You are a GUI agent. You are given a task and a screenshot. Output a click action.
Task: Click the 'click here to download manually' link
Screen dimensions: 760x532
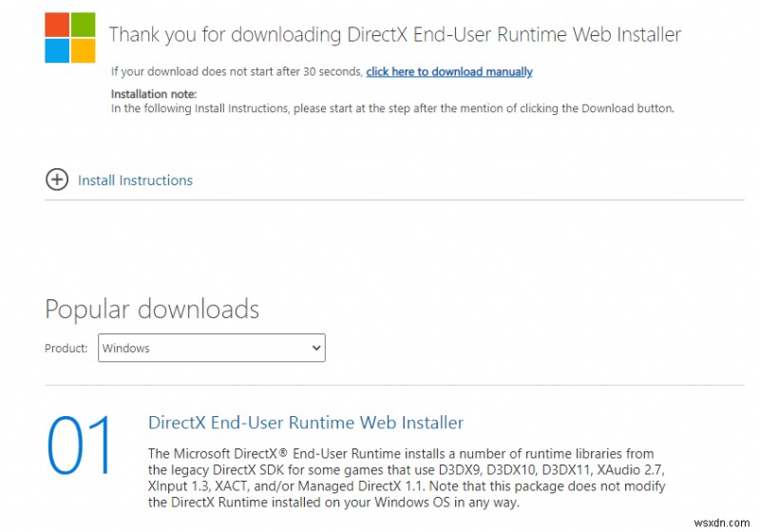pyautogui.click(x=448, y=71)
